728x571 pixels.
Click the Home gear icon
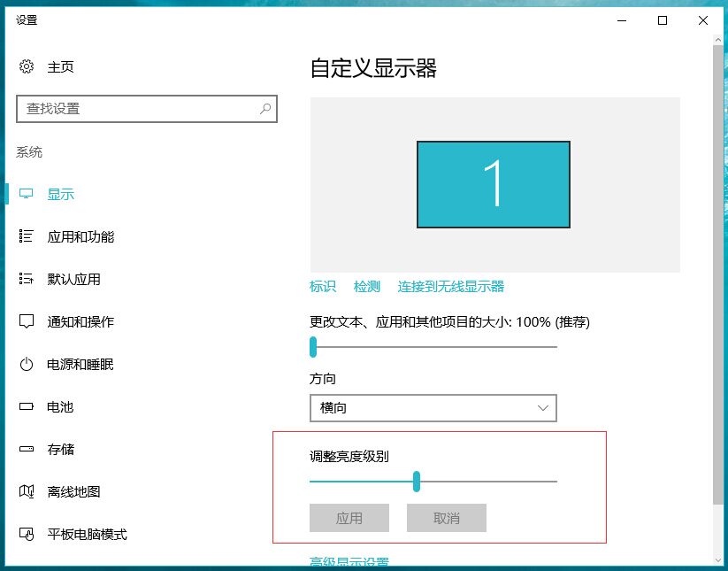point(27,66)
